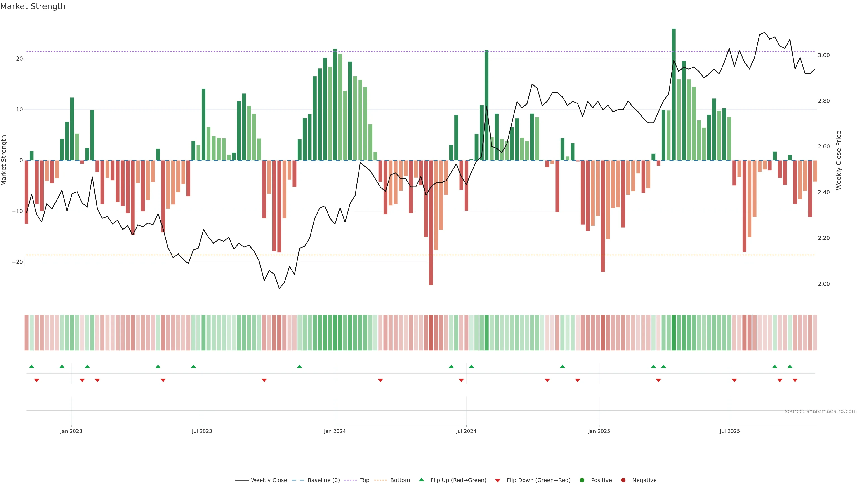The height and width of the screenshot is (488, 868).
Task: Click the darkest green heatmap strip cell
Action: point(674,333)
